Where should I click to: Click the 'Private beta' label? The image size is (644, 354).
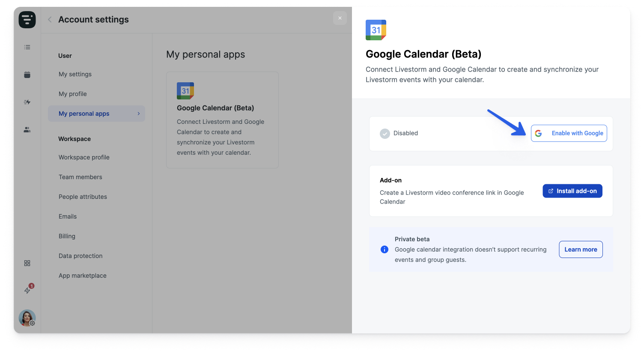click(x=412, y=239)
